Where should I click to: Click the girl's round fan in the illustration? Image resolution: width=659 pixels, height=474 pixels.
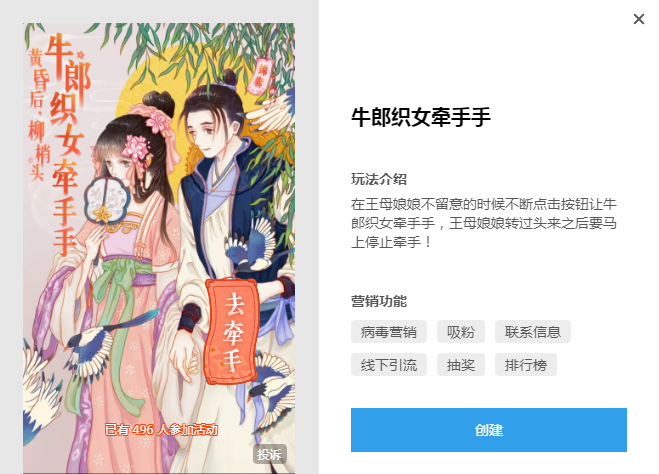point(107,199)
